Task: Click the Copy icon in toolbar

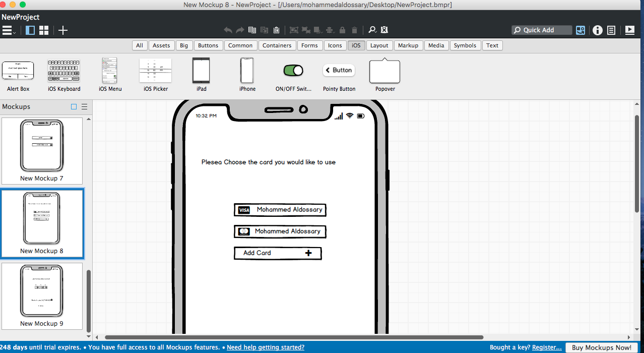Action: (x=252, y=30)
